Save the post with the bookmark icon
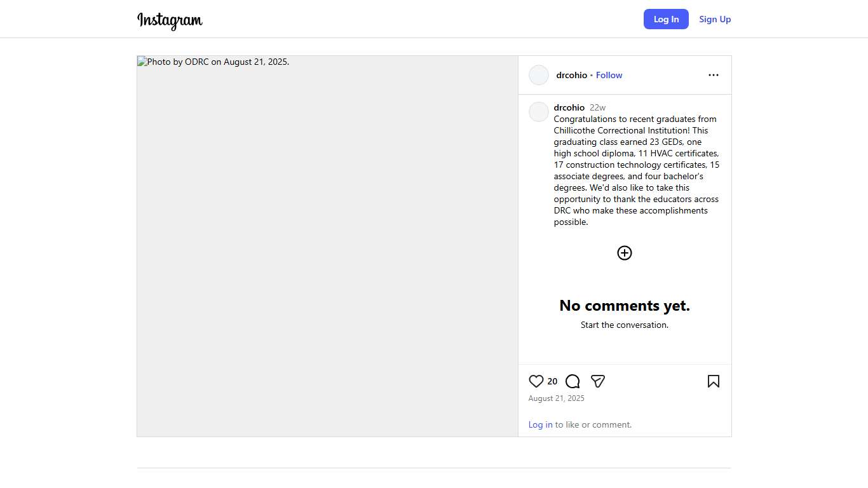This screenshot has width=868, height=488. [x=713, y=381]
